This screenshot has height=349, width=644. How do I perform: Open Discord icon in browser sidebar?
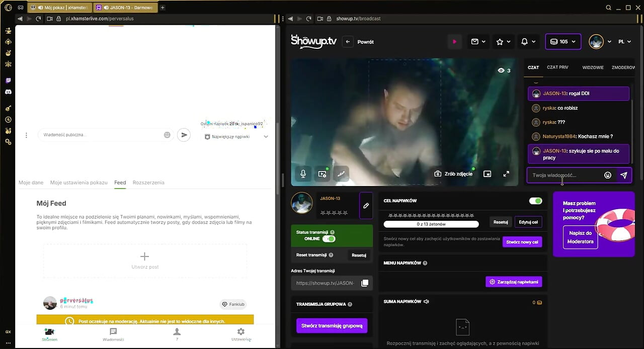(x=8, y=92)
